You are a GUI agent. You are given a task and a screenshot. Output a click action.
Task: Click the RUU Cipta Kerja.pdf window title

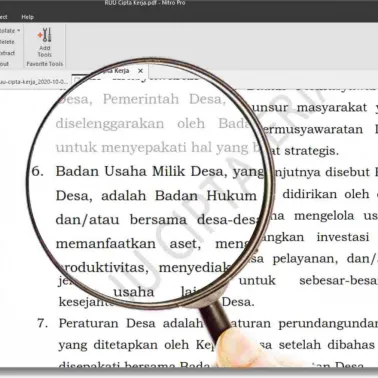click(145, 3)
